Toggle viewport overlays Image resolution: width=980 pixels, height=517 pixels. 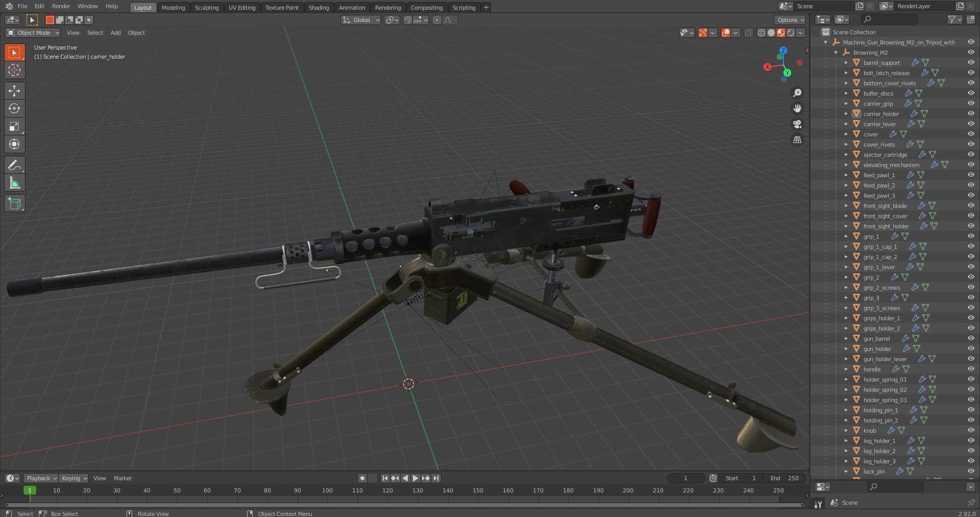(726, 33)
